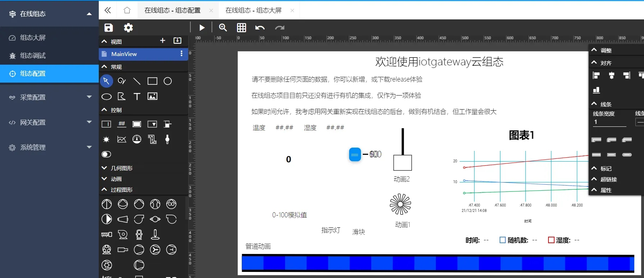Click the zoom magnifier icon

click(x=223, y=28)
